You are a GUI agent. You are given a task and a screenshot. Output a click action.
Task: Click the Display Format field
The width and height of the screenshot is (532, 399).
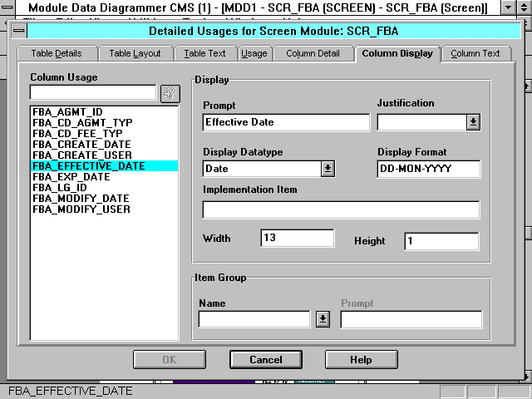(x=428, y=169)
